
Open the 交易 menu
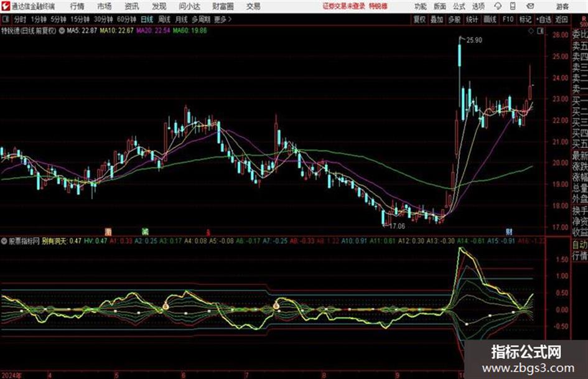coord(253,6)
